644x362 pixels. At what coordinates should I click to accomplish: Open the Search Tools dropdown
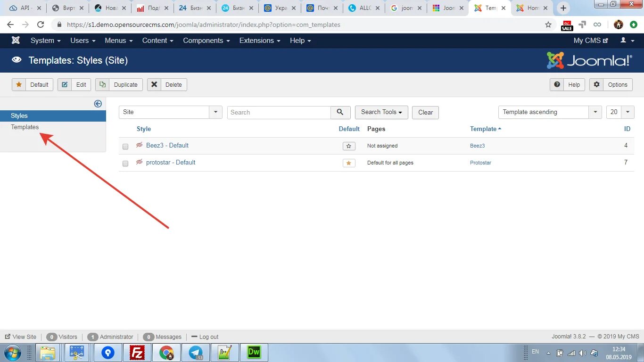coord(381,112)
